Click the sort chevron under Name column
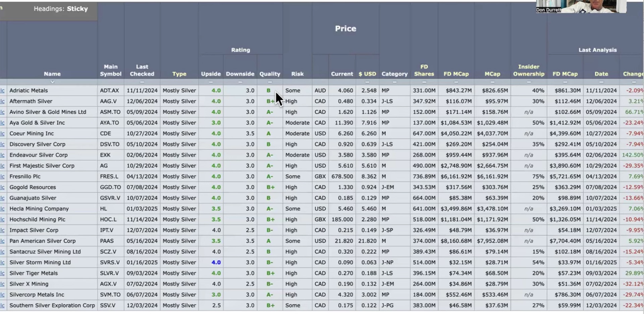This screenshot has width=644, height=314. pyautogui.click(x=52, y=82)
